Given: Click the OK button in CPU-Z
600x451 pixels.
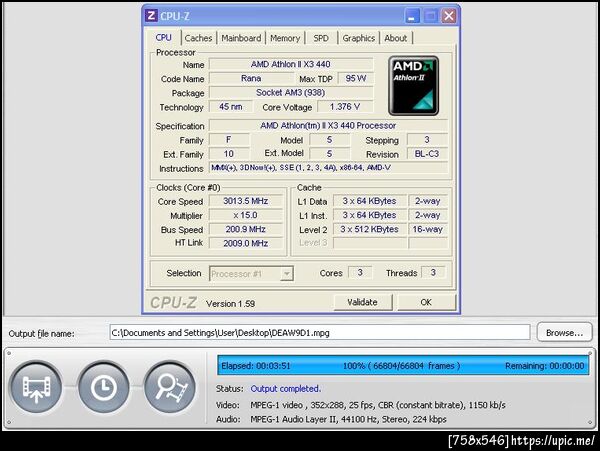Looking at the screenshot, I should pos(426,302).
